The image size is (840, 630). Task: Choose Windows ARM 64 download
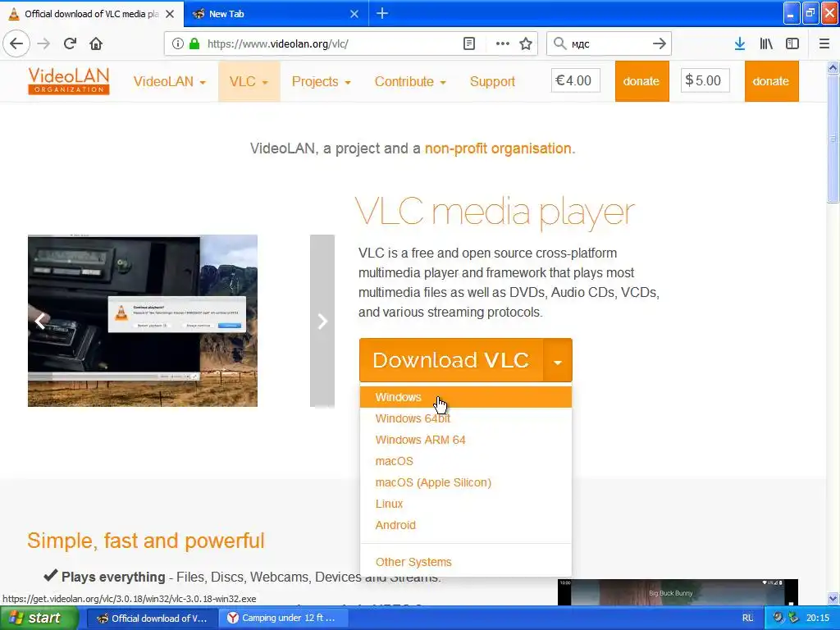466,440
